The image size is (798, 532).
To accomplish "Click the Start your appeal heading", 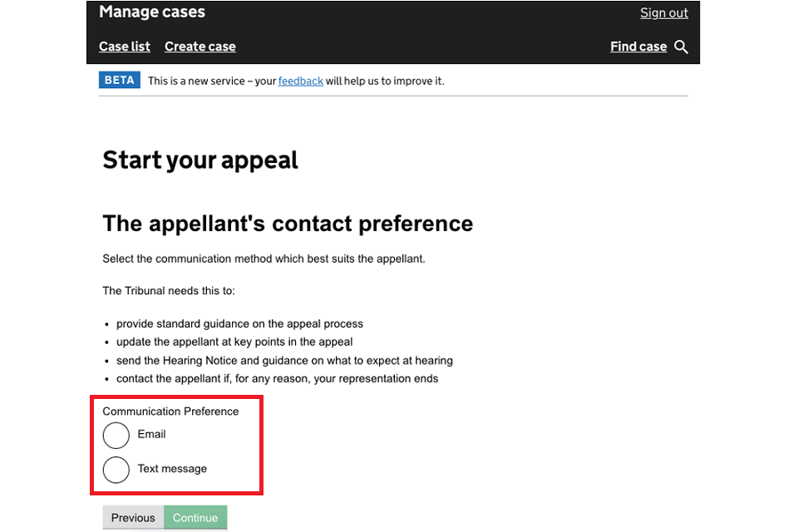I will [x=200, y=160].
